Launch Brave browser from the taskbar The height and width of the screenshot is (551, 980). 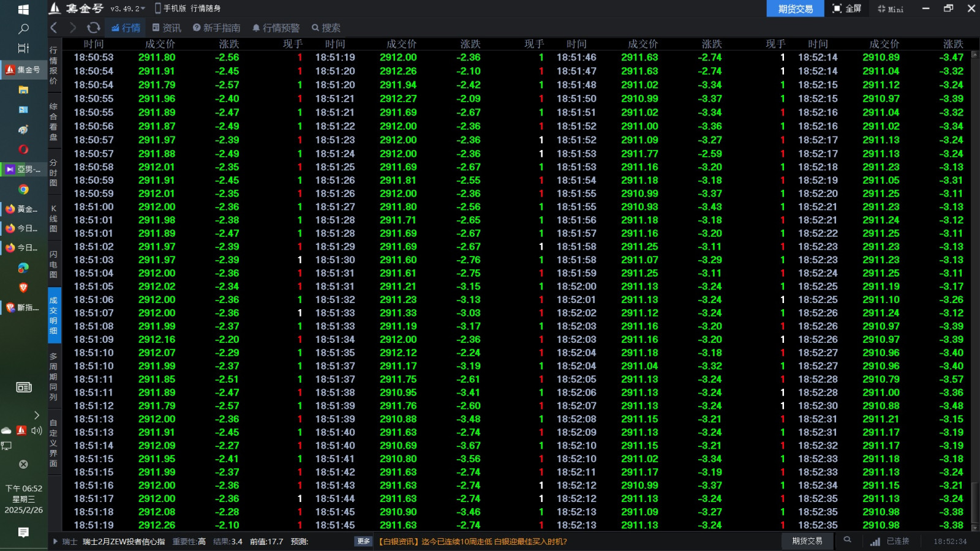point(23,288)
